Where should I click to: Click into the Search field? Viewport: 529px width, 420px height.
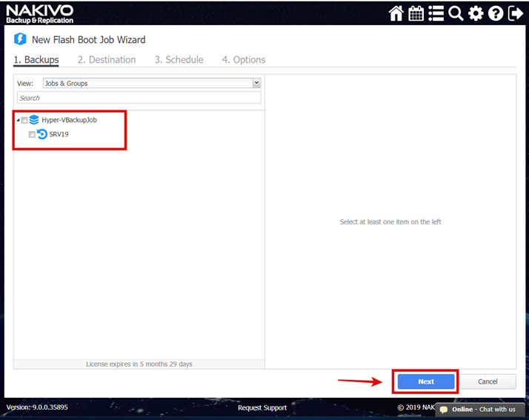tap(139, 98)
